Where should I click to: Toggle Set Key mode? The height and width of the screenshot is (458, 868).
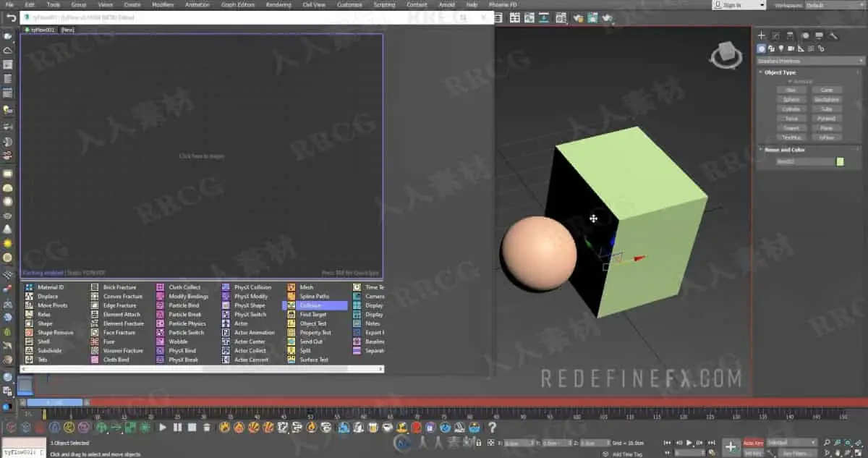[753, 452]
